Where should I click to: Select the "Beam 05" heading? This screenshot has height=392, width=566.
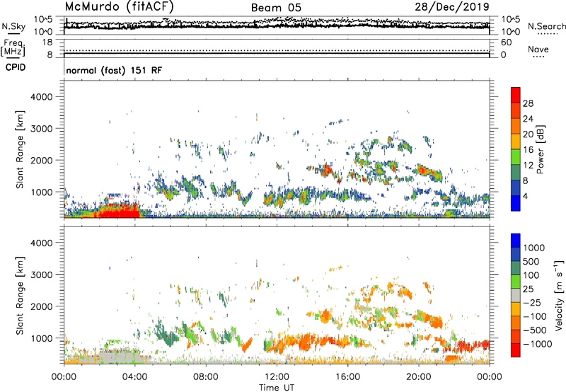tap(276, 8)
